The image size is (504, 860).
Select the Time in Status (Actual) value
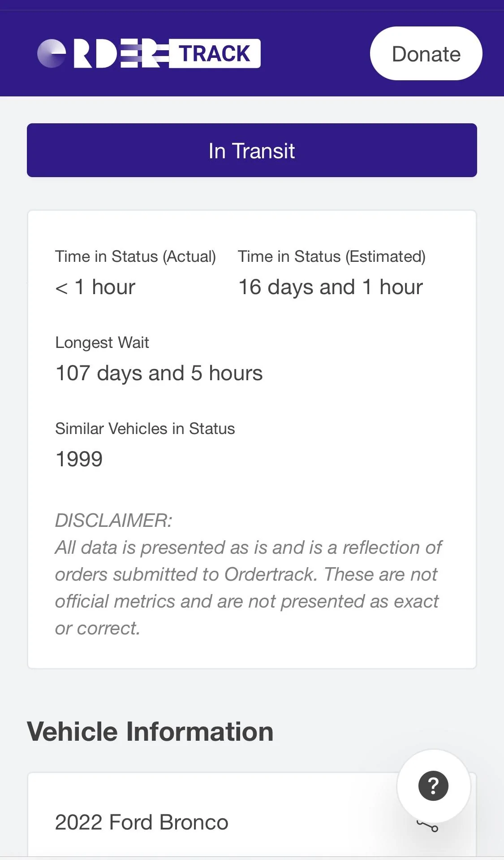[95, 287]
